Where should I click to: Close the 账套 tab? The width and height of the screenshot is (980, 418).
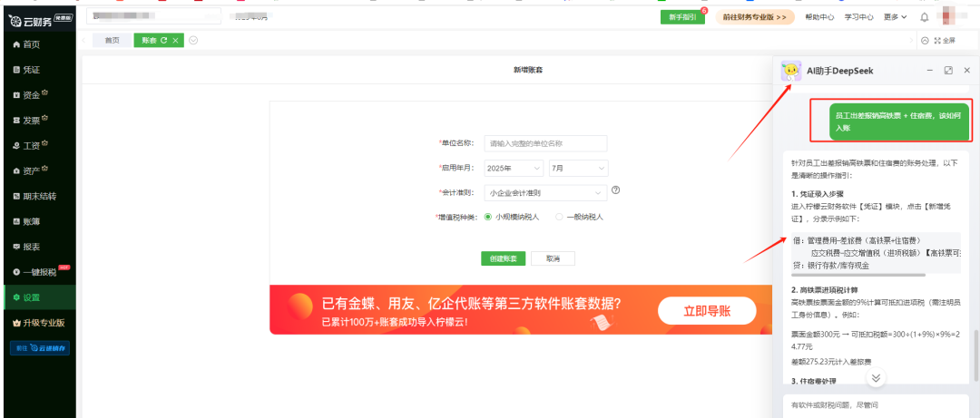tap(176, 40)
